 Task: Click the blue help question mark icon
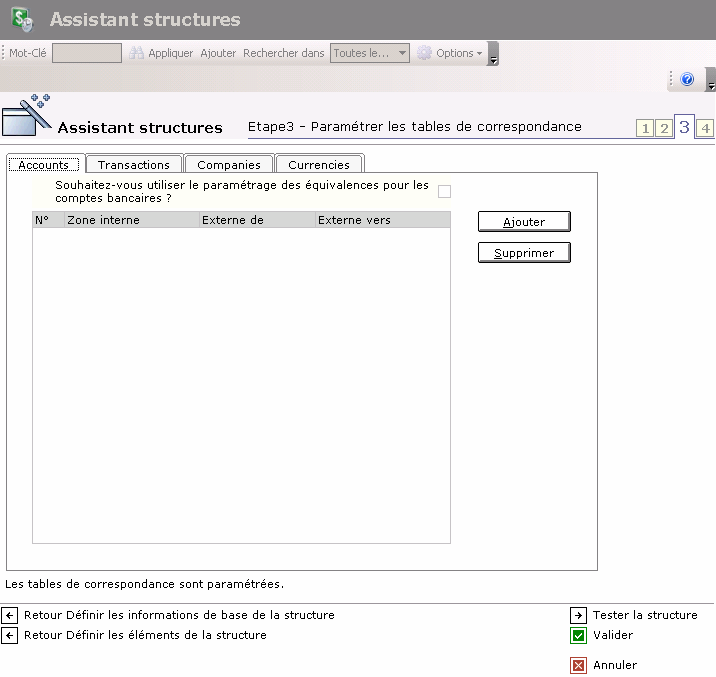click(687, 80)
